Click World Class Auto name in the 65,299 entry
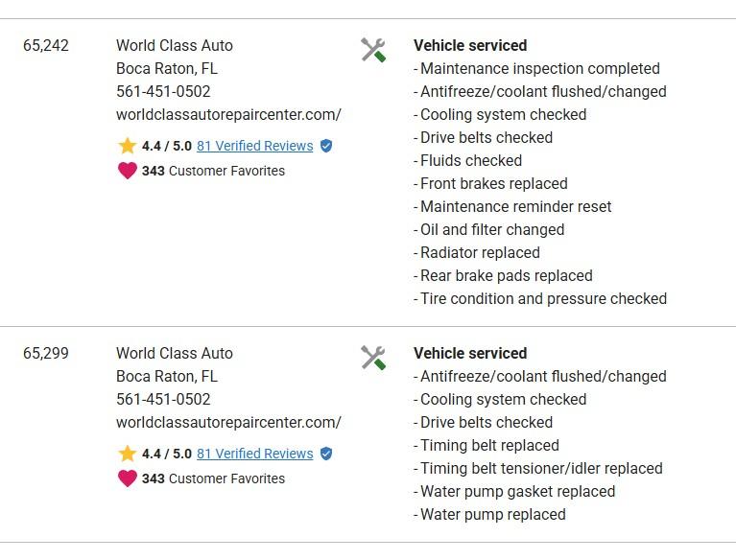736x560 pixels. tap(175, 353)
